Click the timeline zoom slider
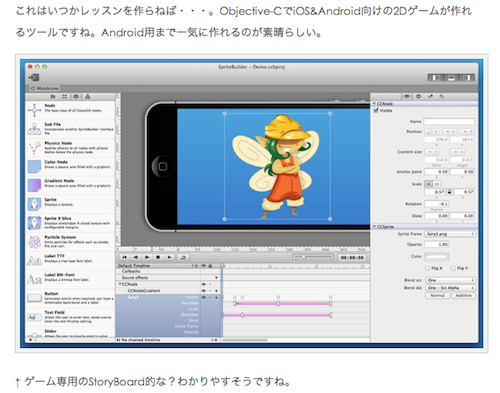 pyautogui.click(x=313, y=257)
